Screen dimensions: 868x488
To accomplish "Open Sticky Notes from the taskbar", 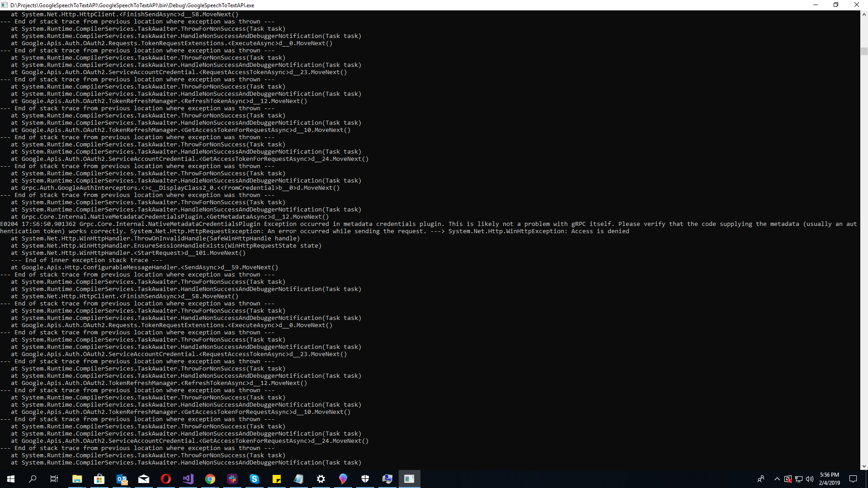I will (277, 479).
